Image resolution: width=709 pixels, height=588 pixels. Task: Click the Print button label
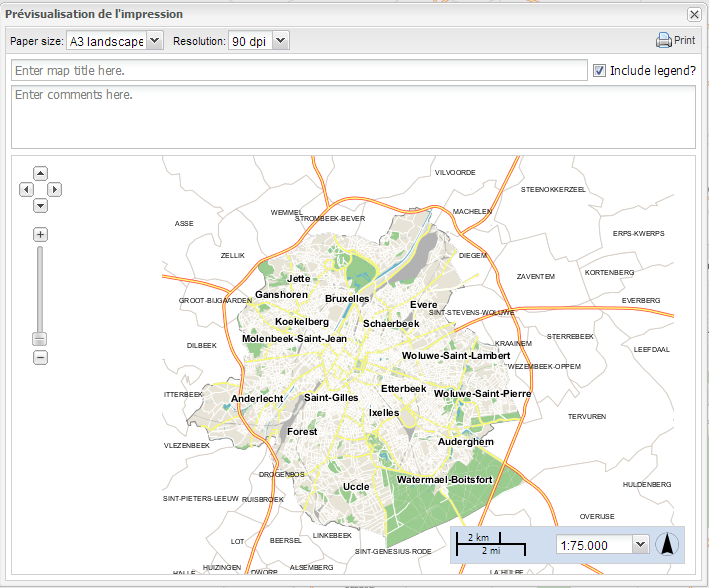[x=684, y=41]
